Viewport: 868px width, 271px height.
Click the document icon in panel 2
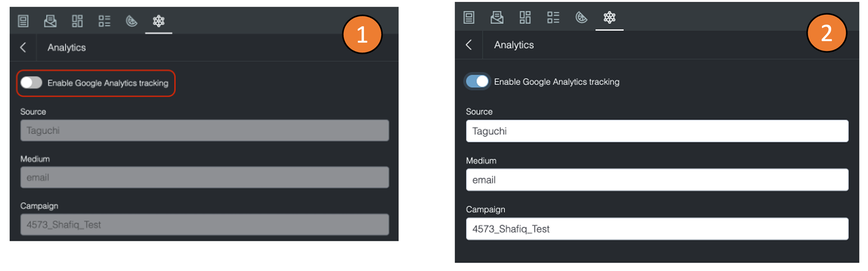(469, 18)
